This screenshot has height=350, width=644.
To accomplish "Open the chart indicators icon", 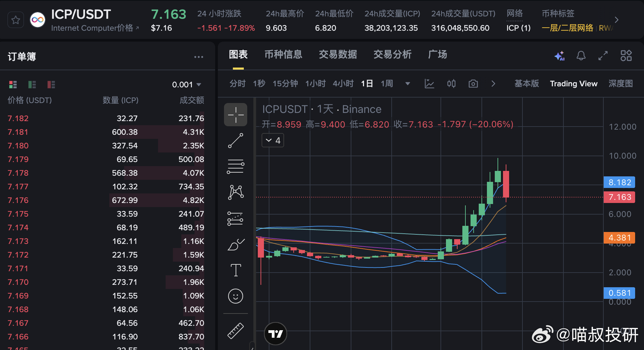I will (x=429, y=84).
